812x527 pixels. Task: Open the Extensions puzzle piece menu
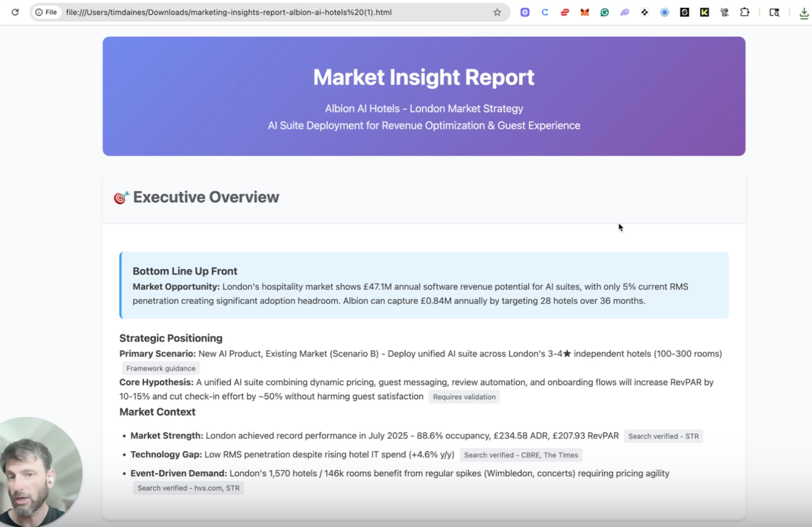pyautogui.click(x=745, y=12)
